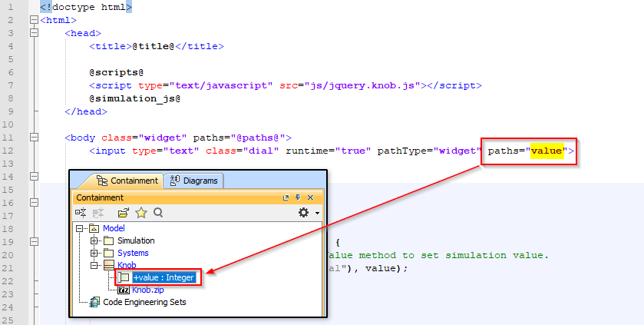Click the 7z archive icon beside Knob.zip
This screenshot has width=644, height=325.
point(124,290)
